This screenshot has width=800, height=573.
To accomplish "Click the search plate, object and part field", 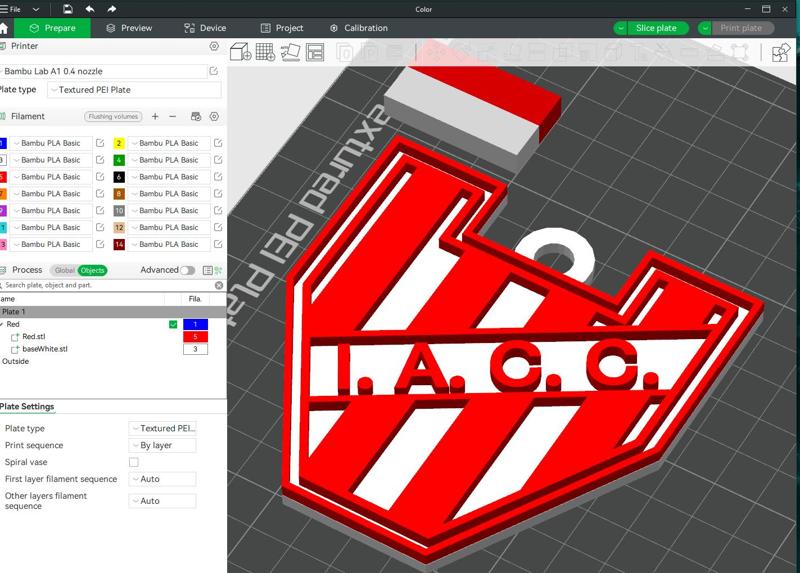I will 107,285.
